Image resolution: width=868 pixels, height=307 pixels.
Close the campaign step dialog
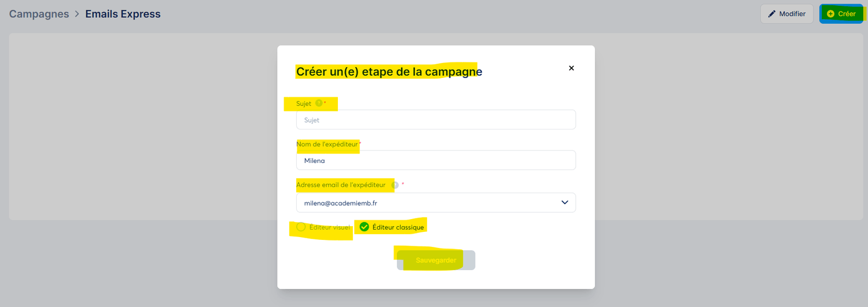[x=571, y=68]
